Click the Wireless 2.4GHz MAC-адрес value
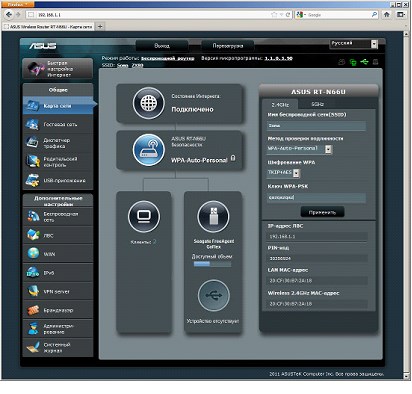412x394 pixels. pos(317,304)
